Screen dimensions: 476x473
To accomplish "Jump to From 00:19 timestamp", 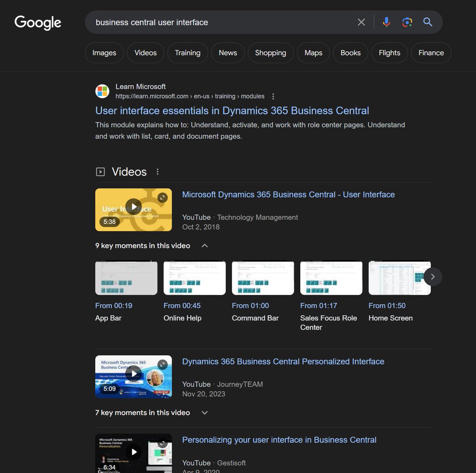I will point(114,306).
